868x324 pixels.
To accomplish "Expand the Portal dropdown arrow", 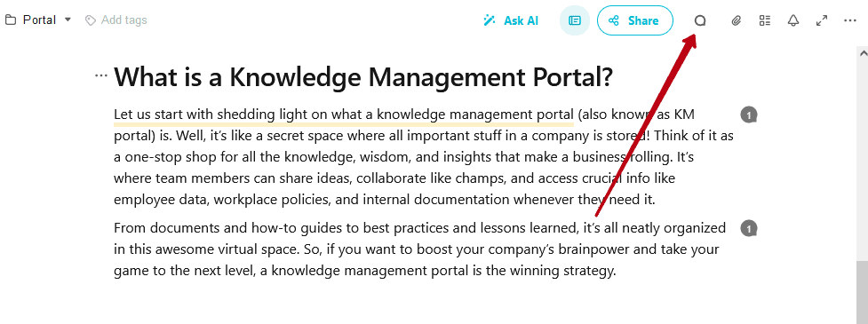I will coord(68,20).
